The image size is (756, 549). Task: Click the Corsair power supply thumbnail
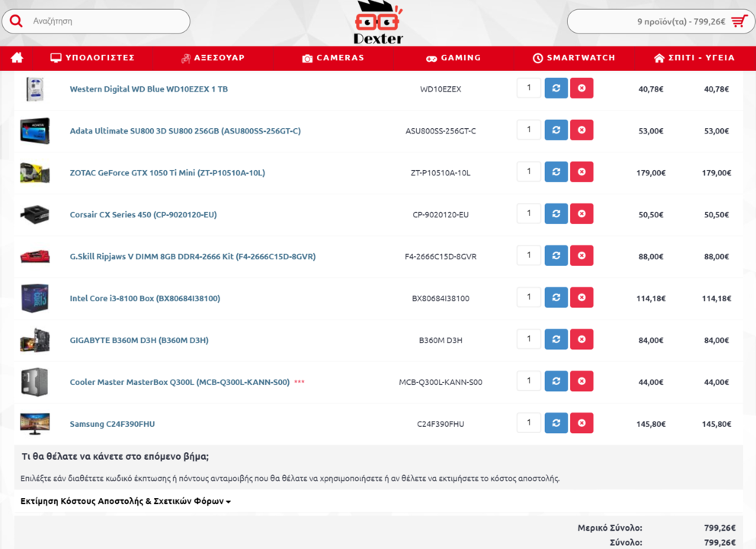(x=35, y=214)
